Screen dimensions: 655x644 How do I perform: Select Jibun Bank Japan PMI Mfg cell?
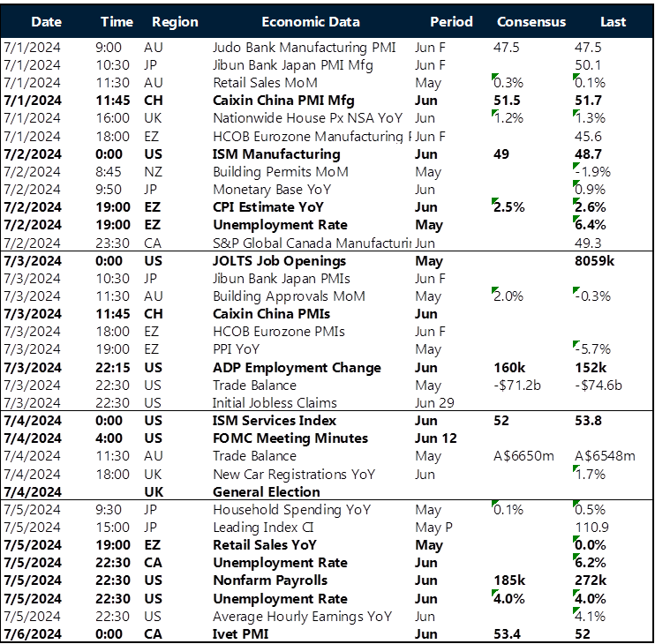click(x=293, y=65)
